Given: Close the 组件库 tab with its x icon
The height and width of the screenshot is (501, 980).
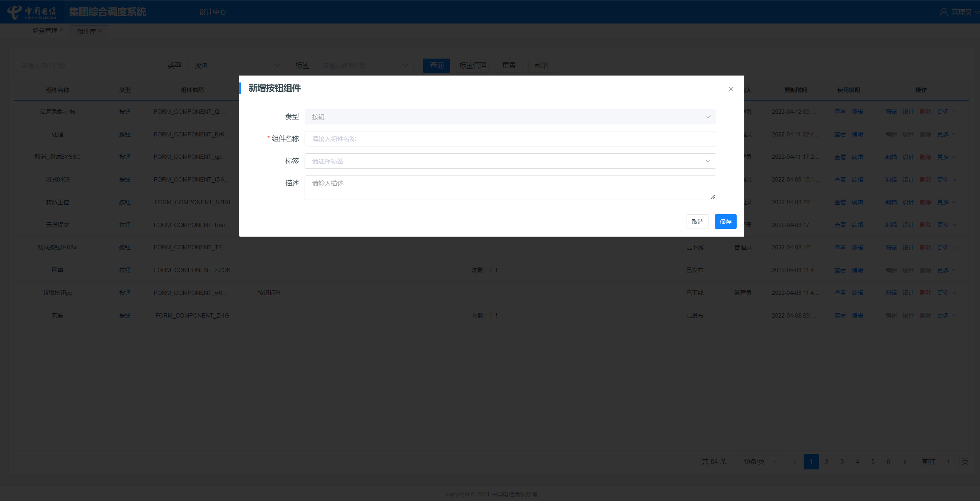Looking at the screenshot, I should 100,31.
